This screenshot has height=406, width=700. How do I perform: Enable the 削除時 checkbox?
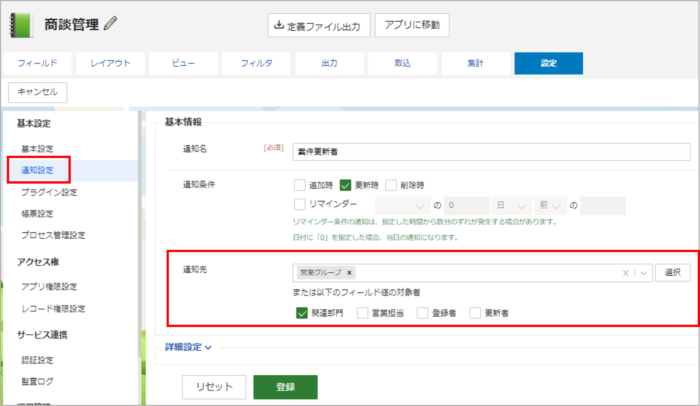click(391, 185)
